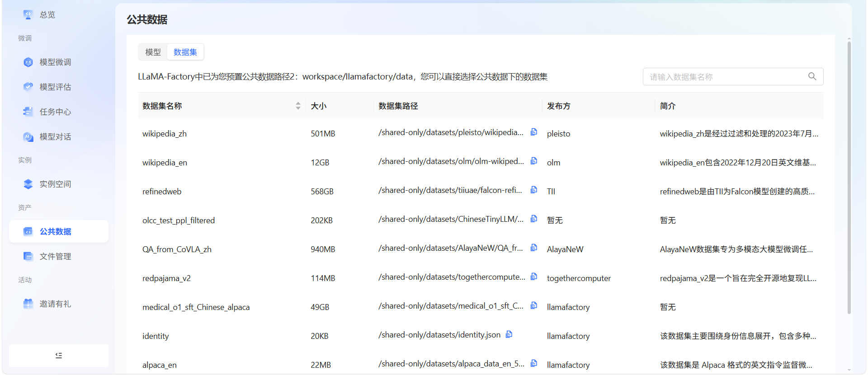The height and width of the screenshot is (375, 868).
Task: Click the olcc_test_ppl_filtered dataset name
Action: 179,220
